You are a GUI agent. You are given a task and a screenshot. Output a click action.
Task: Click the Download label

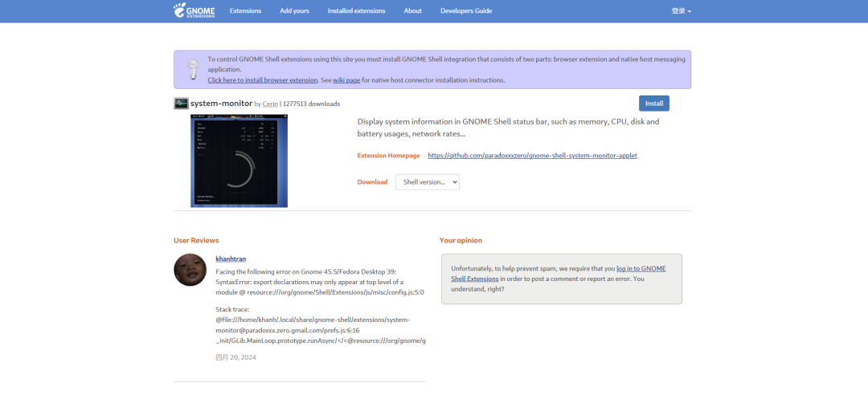coord(373,182)
